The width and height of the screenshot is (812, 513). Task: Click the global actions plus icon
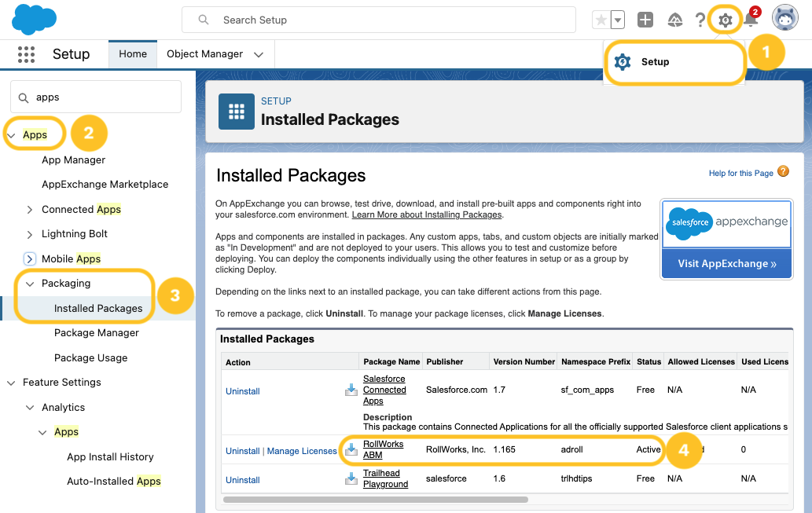coord(645,20)
